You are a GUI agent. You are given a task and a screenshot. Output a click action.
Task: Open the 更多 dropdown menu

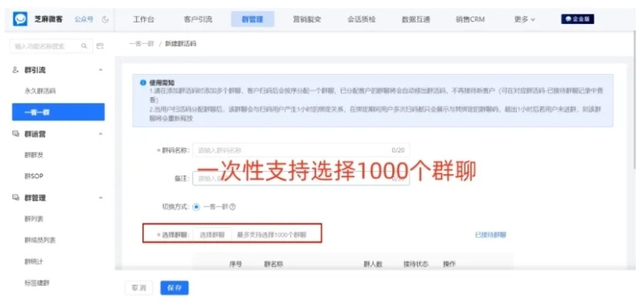click(x=525, y=19)
